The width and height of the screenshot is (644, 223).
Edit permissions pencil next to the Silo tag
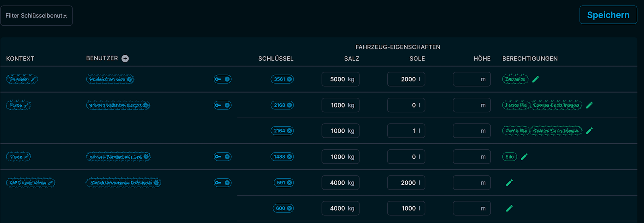524,157
